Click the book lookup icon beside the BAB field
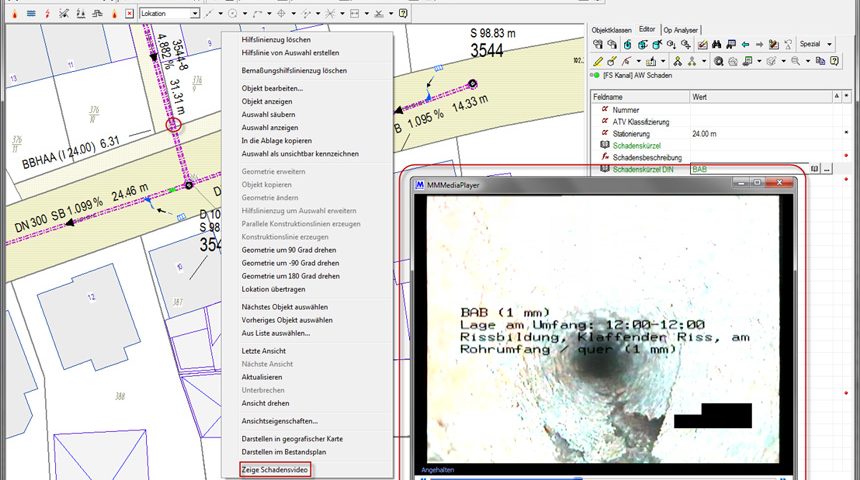This screenshot has height=480, width=860. 815,170
